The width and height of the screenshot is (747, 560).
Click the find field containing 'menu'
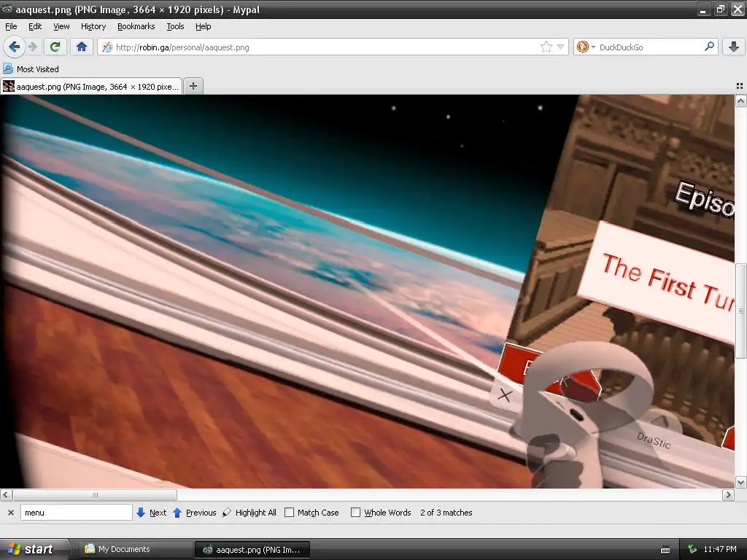[76, 513]
